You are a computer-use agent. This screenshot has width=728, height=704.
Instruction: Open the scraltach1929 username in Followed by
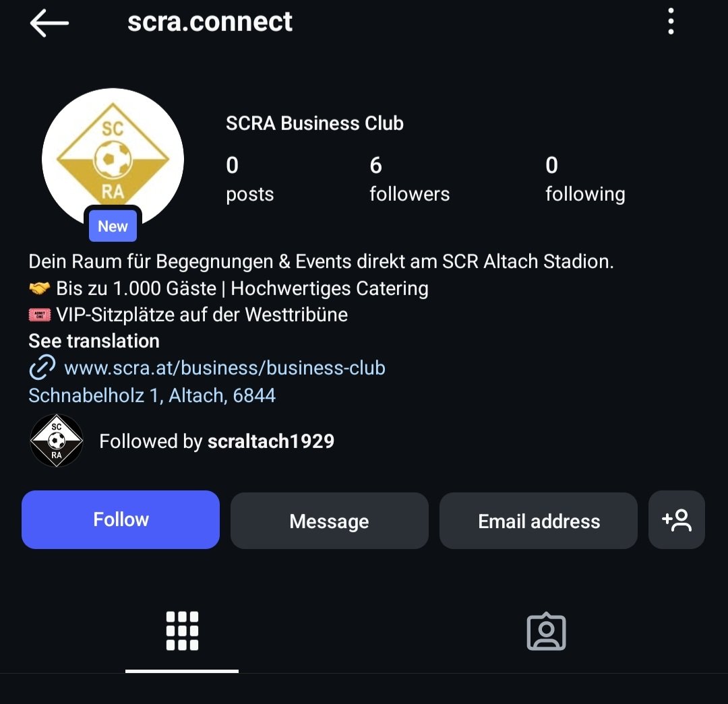pyautogui.click(x=271, y=441)
